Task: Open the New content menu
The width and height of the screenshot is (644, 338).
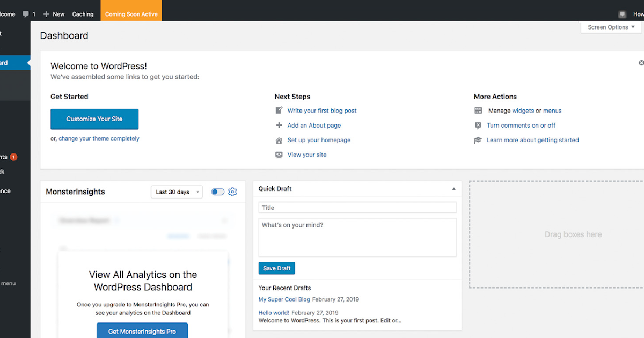Action: point(54,14)
